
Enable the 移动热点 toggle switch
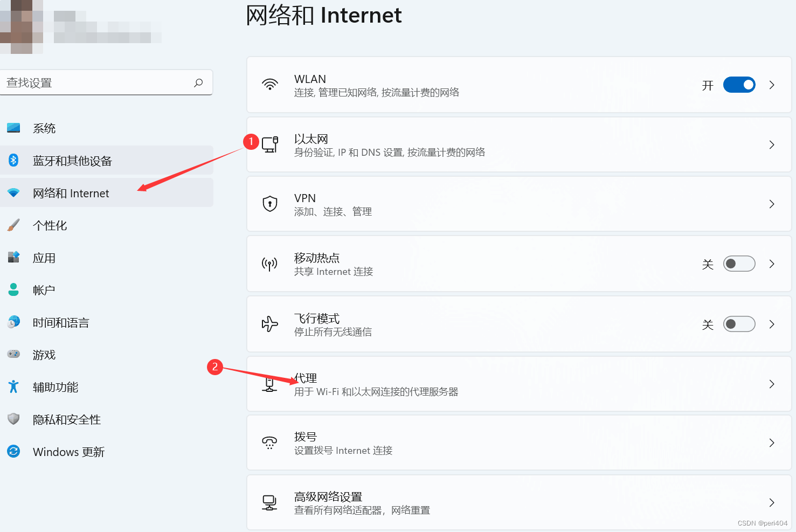pos(739,264)
